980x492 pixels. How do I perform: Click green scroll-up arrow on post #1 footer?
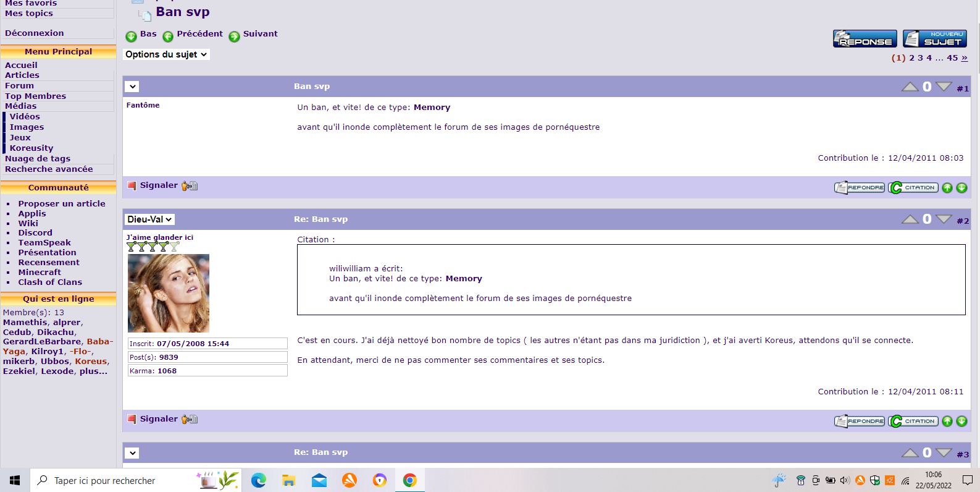pos(947,187)
